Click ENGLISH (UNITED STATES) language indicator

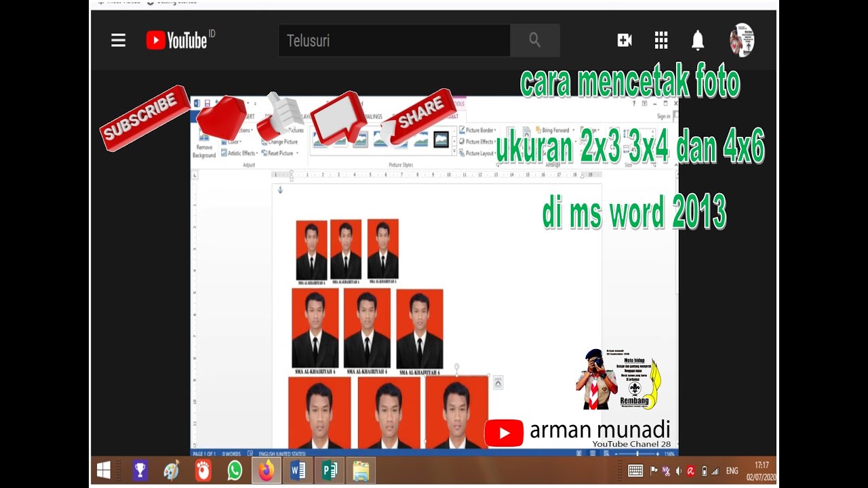[x=282, y=453]
